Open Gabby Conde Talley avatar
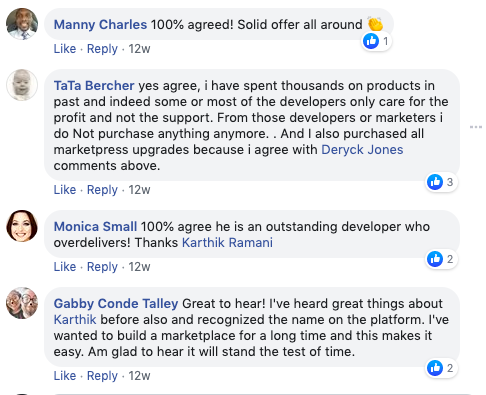 (x=22, y=303)
